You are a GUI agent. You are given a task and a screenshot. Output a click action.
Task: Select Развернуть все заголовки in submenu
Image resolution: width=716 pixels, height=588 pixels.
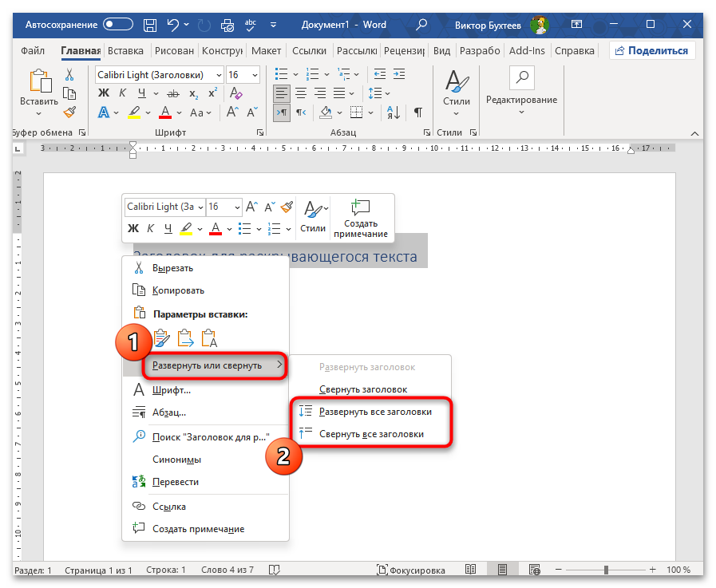coord(375,412)
